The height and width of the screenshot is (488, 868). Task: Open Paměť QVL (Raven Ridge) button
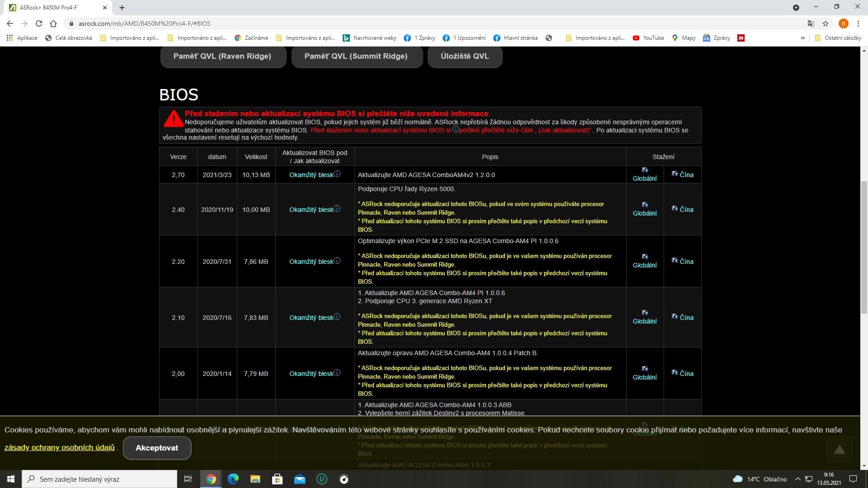click(222, 56)
